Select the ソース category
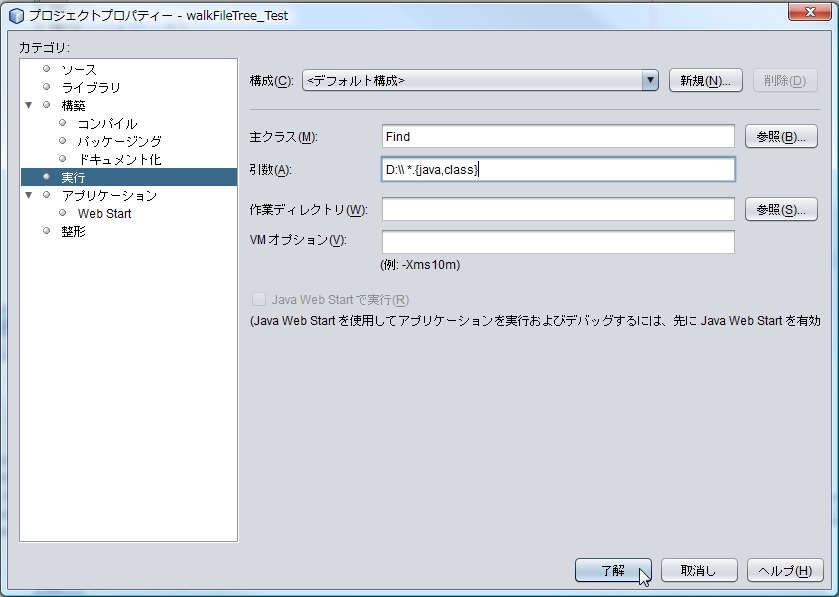This screenshot has height=597, width=839. 79,70
